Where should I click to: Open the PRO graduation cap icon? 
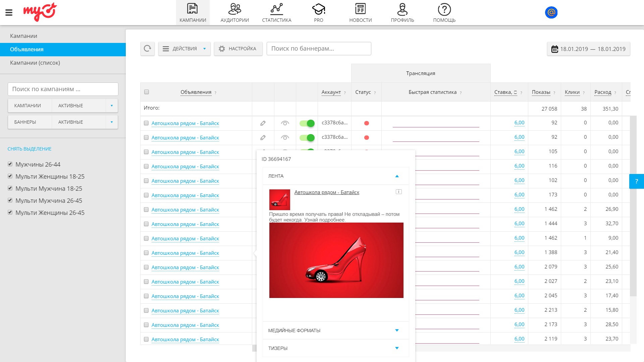pos(318,9)
